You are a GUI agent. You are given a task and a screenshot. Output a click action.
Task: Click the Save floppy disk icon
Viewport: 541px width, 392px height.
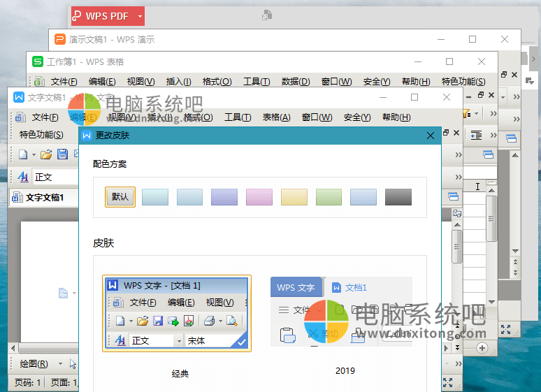[62, 154]
